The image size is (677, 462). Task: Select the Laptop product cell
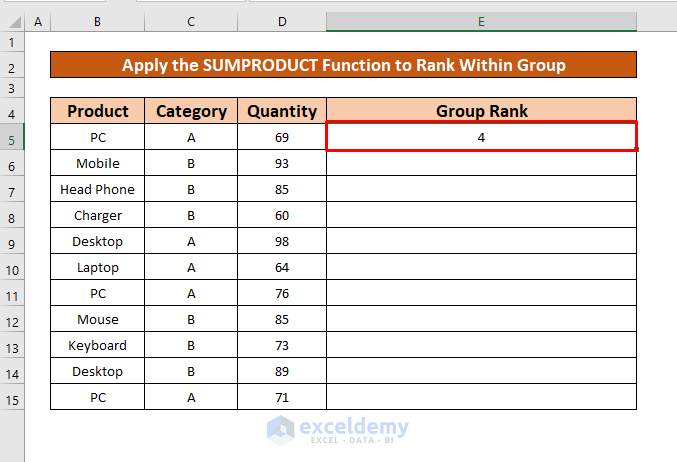98,267
